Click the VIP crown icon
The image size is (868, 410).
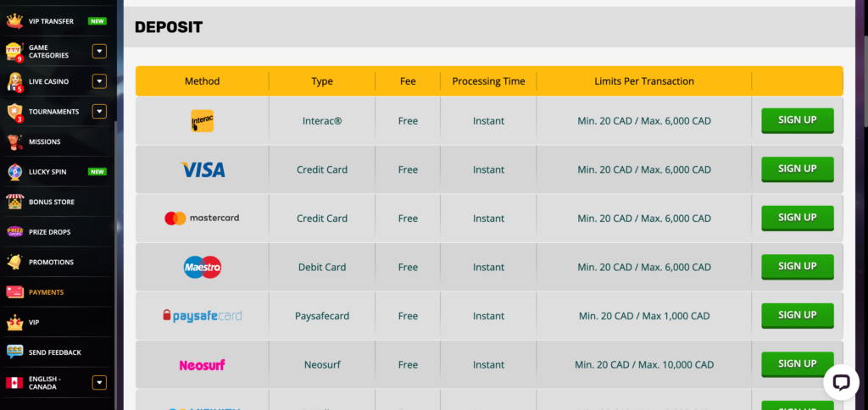click(x=14, y=322)
